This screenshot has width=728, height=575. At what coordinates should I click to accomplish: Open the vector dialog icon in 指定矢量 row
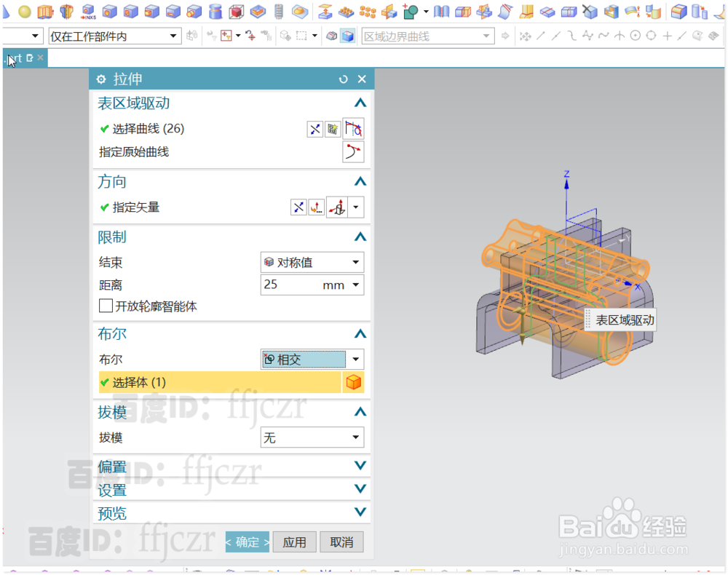pyautogui.click(x=317, y=207)
